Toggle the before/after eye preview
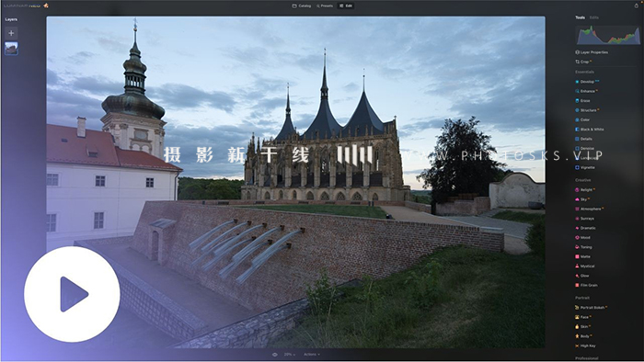This screenshot has width=644, height=362. coord(275,355)
